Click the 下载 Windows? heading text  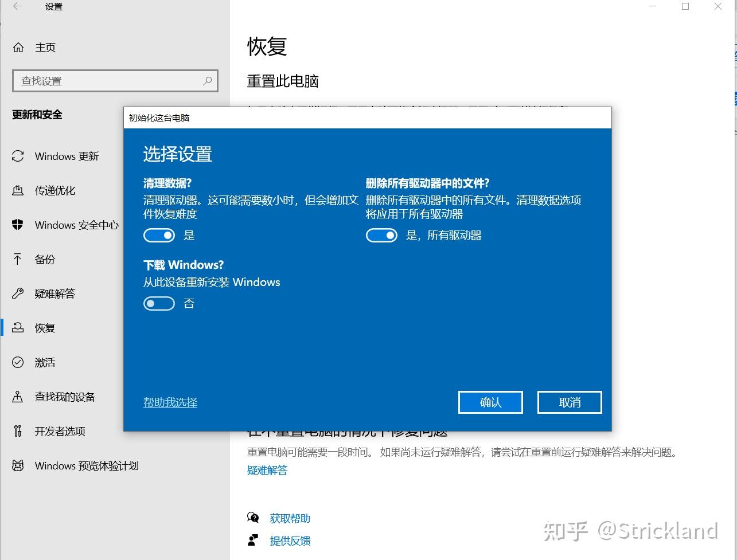(x=184, y=265)
